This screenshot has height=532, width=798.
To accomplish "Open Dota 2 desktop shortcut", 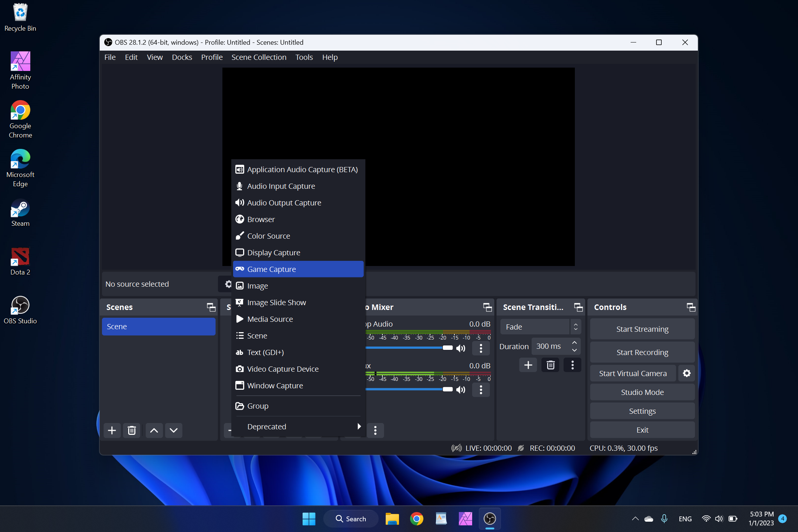I will (x=20, y=262).
